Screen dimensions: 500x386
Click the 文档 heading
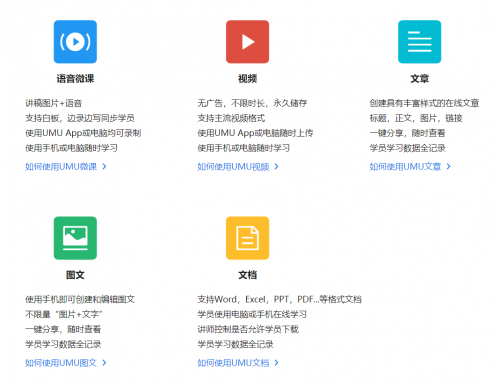247,275
